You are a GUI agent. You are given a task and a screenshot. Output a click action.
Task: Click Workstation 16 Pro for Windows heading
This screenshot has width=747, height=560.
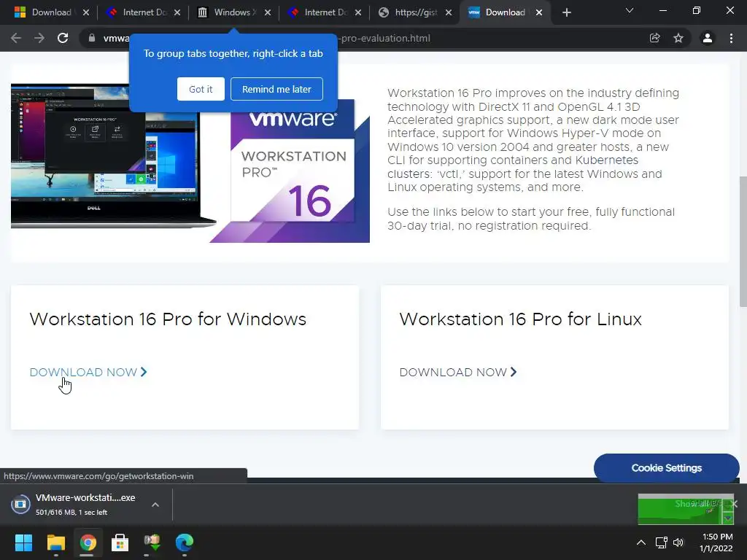[168, 319]
